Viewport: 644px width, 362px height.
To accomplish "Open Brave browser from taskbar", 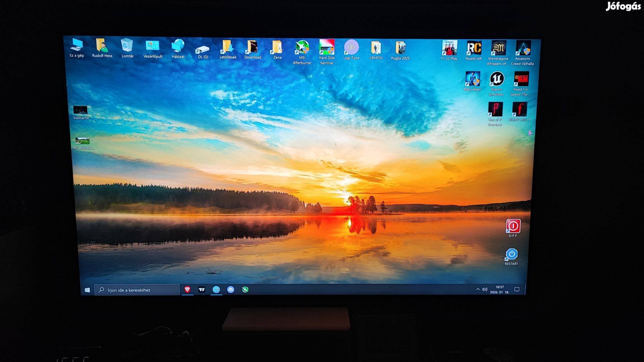I will 187,290.
